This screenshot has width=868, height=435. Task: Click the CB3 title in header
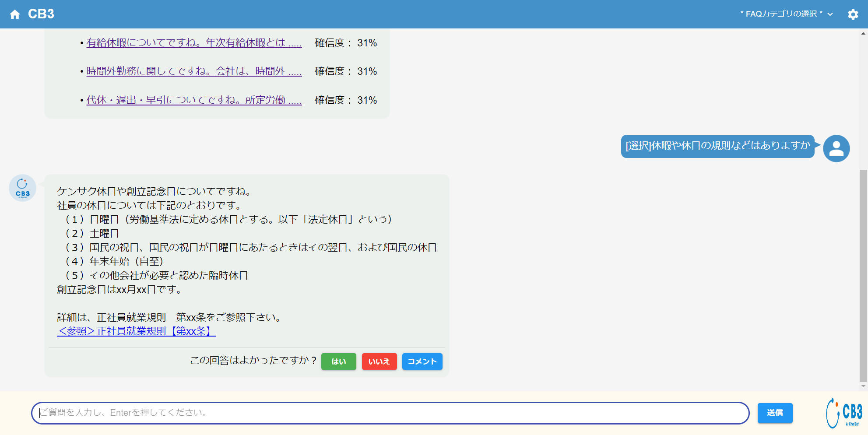(41, 14)
